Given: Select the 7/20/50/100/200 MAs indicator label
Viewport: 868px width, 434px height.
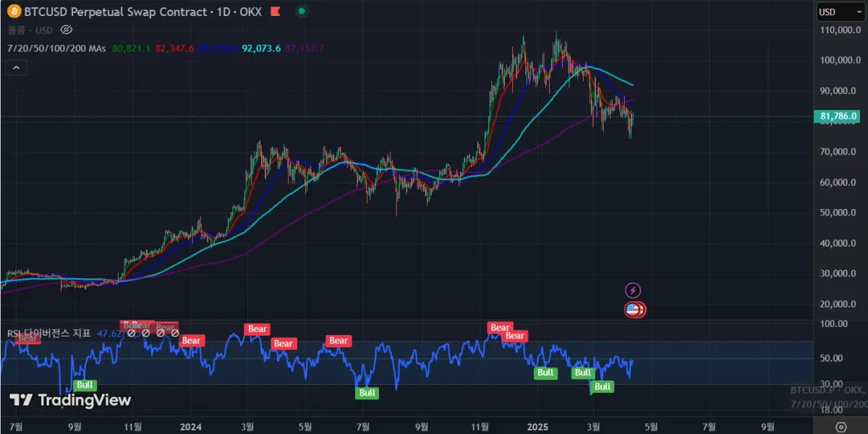Looking at the screenshot, I should coord(56,48).
